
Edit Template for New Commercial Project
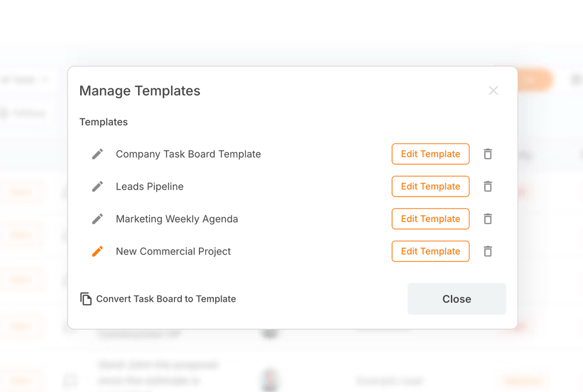tap(430, 251)
